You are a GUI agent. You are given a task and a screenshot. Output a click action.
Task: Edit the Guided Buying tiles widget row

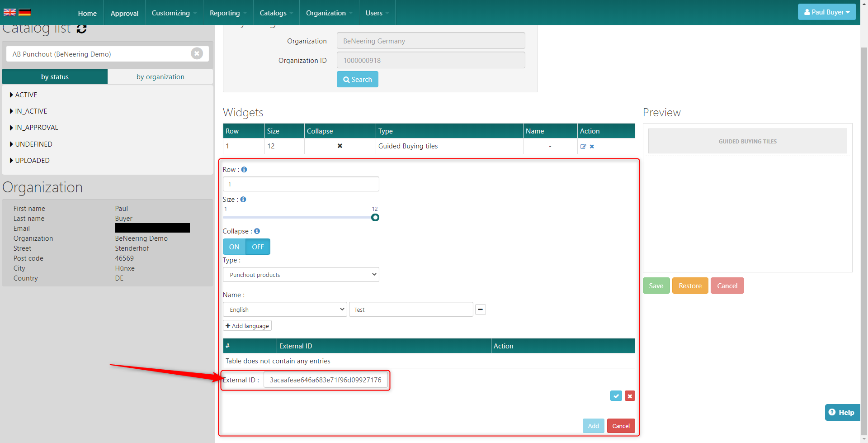(x=583, y=147)
